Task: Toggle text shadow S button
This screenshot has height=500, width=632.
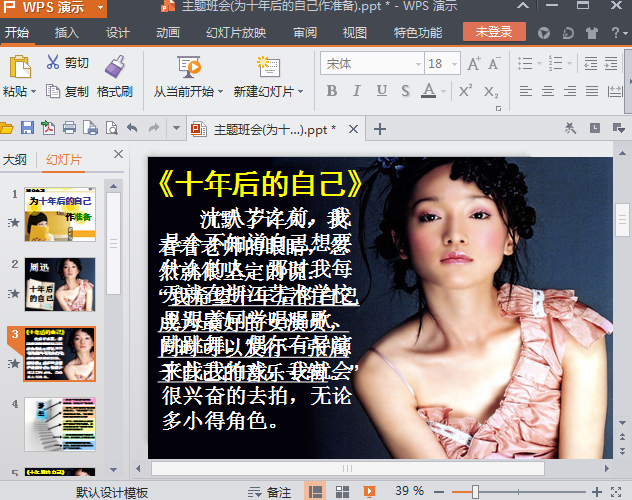Action: click(x=405, y=91)
